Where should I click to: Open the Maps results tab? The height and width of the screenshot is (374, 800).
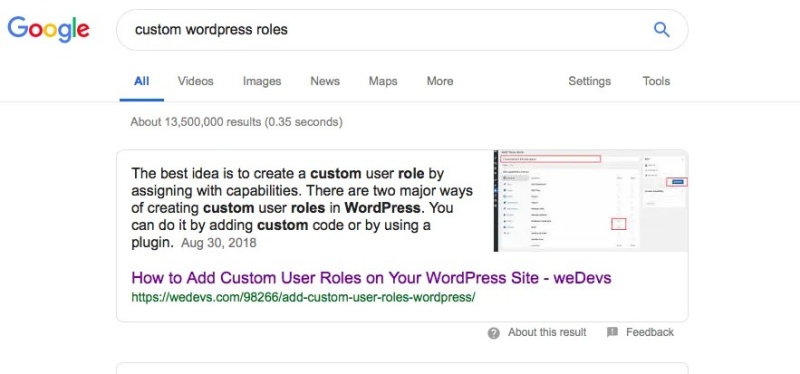pos(383,81)
